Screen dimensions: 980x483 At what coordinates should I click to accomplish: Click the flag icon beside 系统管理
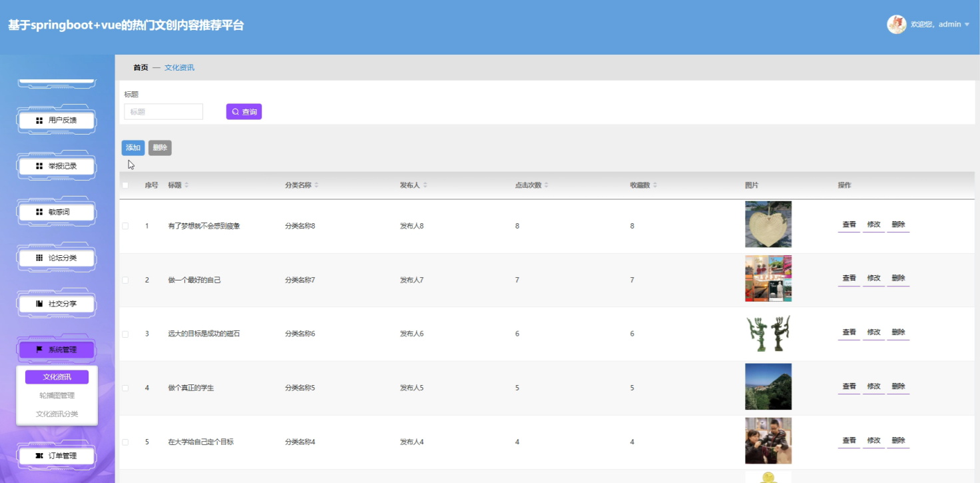coord(39,349)
